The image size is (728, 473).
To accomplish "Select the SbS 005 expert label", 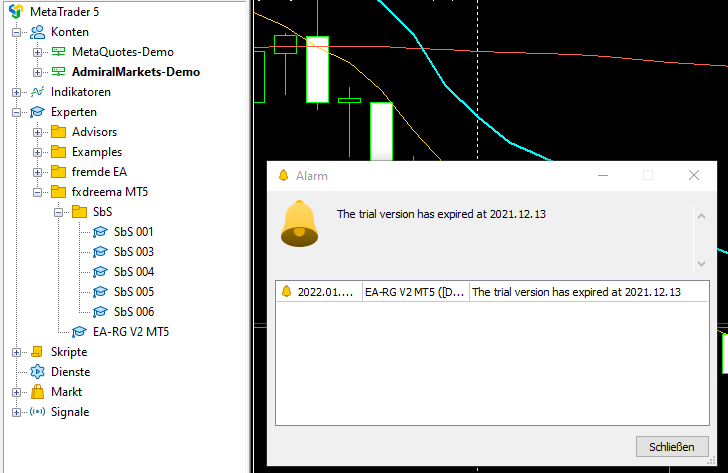I will pos(134,292).
